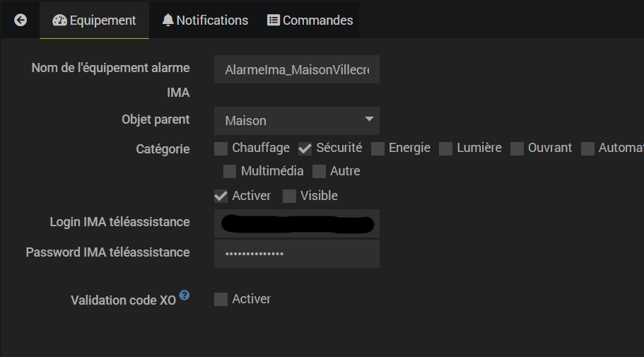Open the Equipement tab
Viewport: 644px width, 357px height.
(x=95, y=21)
